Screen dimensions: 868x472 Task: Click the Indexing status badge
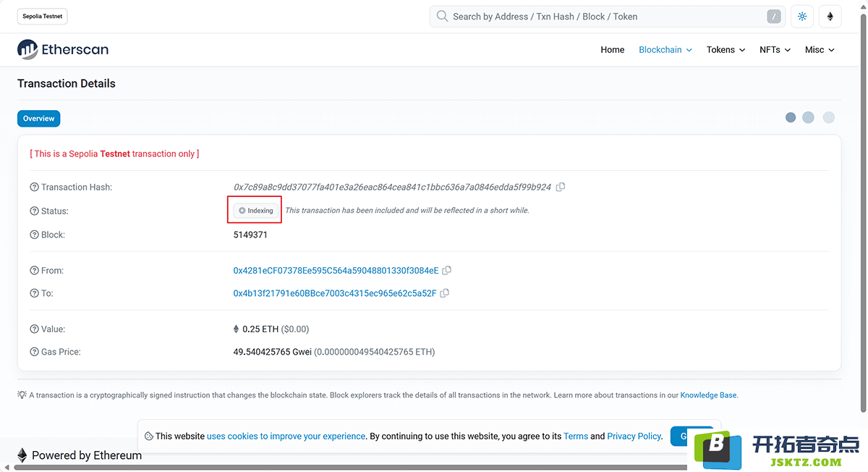click(256, 211)
